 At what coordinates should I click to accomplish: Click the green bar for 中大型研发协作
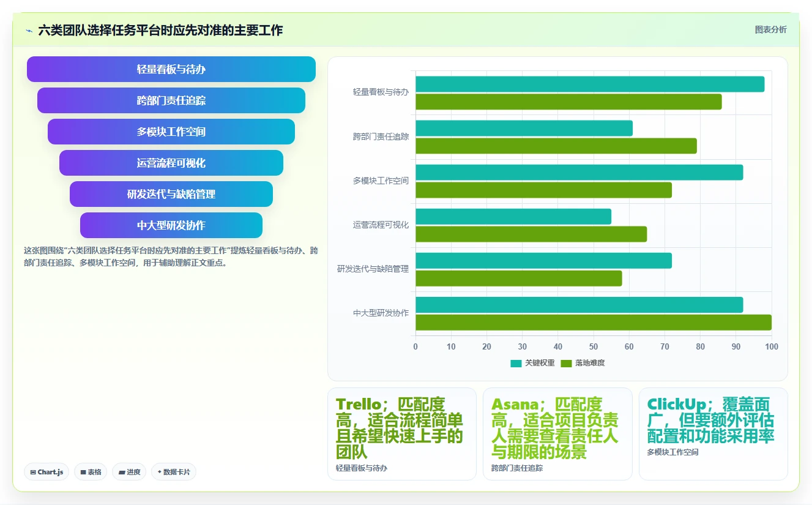pyautogui.click(x=594, y=323)
